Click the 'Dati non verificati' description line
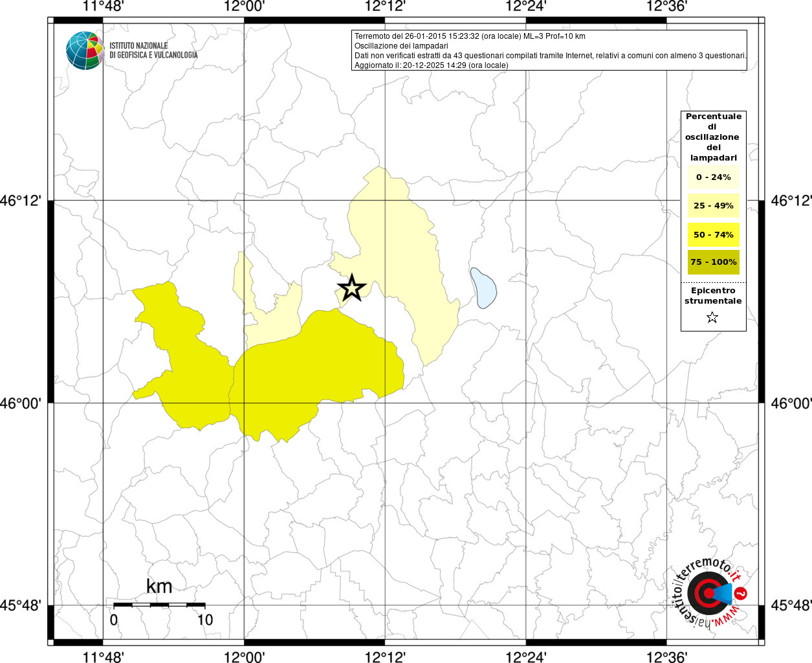812x663 pixels. [x=551, y=56]
